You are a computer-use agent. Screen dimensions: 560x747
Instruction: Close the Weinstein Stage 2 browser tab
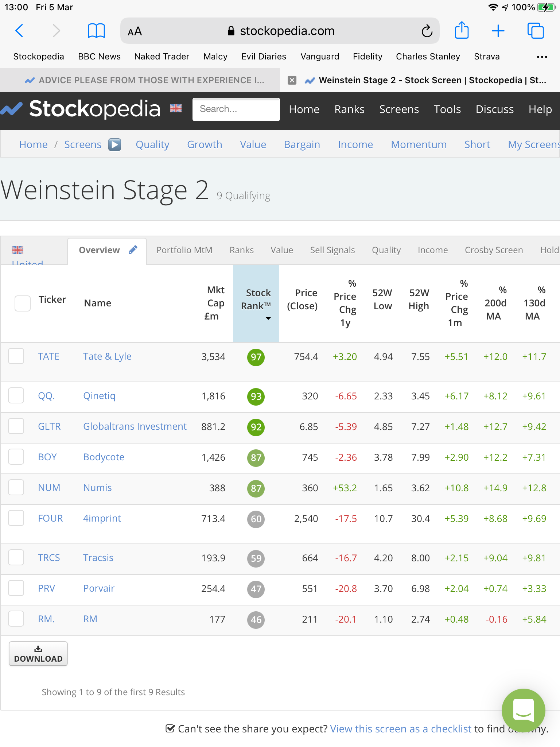[x=292, y=80]
